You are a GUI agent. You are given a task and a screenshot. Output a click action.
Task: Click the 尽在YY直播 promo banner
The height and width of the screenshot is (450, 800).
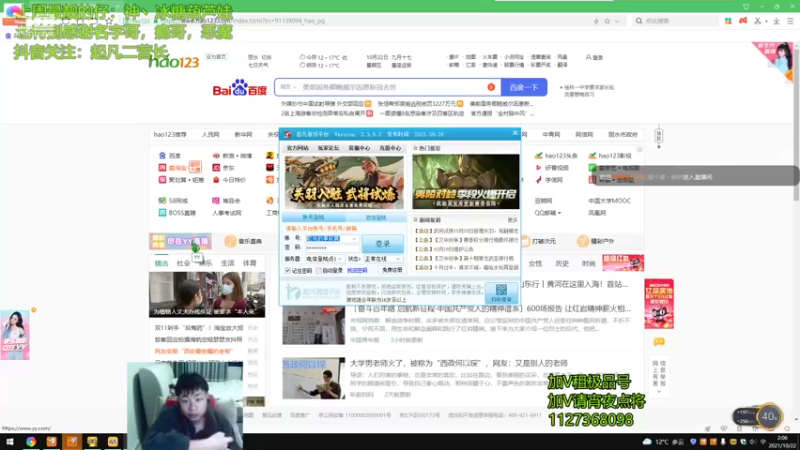(x=180, y=241)
